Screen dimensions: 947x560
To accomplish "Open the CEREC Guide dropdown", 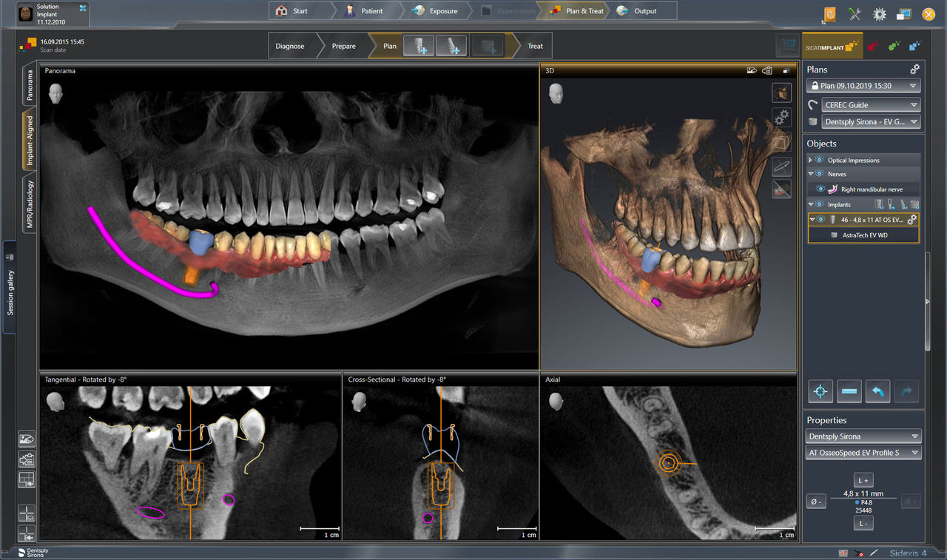I will coord(871,104).
